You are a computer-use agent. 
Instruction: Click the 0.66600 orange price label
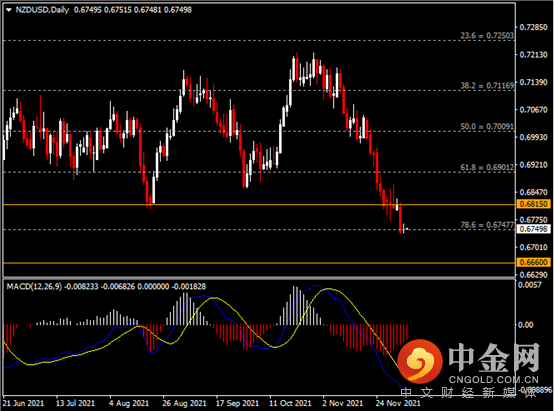[x=534, y=262]
